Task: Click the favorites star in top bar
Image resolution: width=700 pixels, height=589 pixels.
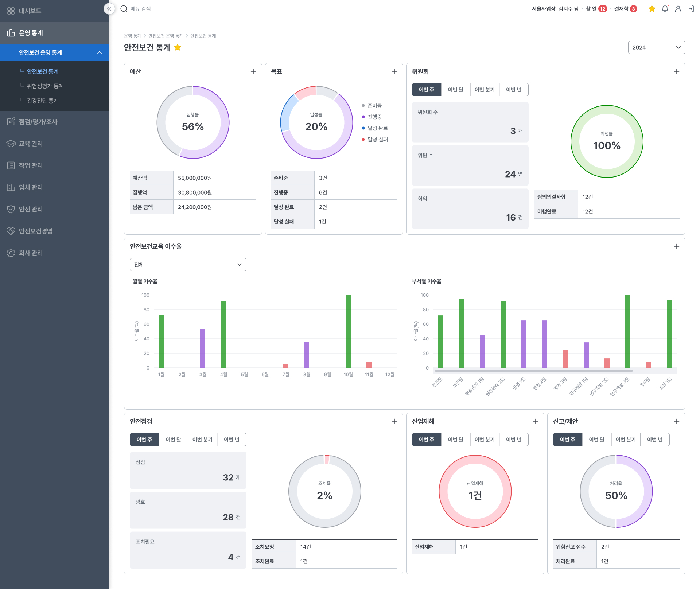Action: point(652,9)
